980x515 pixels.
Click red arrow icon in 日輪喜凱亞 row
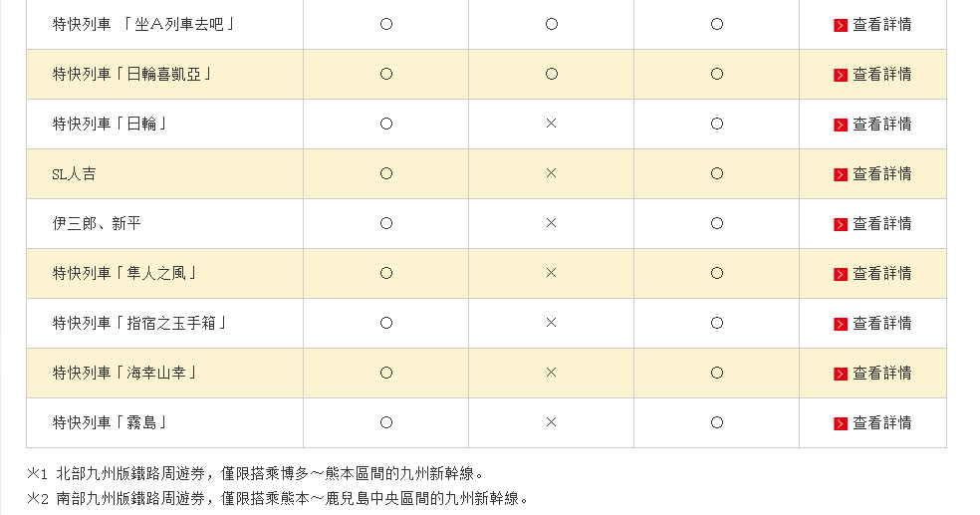coord(841,75)
